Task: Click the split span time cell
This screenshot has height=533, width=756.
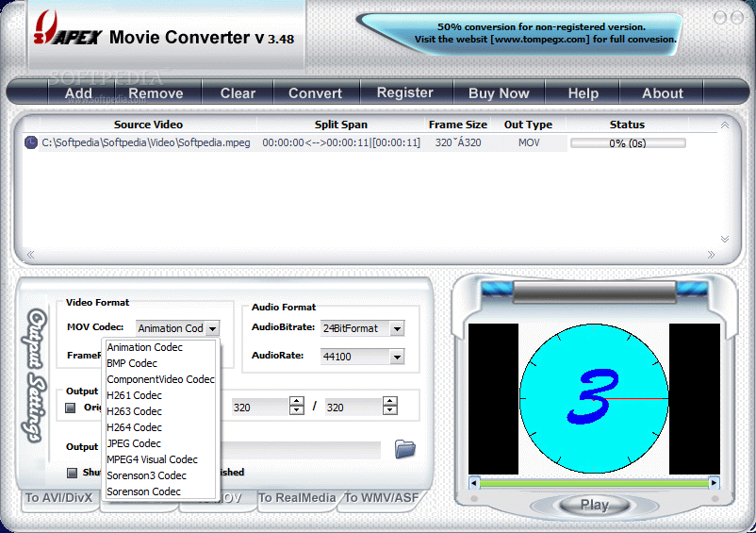Action: click(x=341, y=142)
